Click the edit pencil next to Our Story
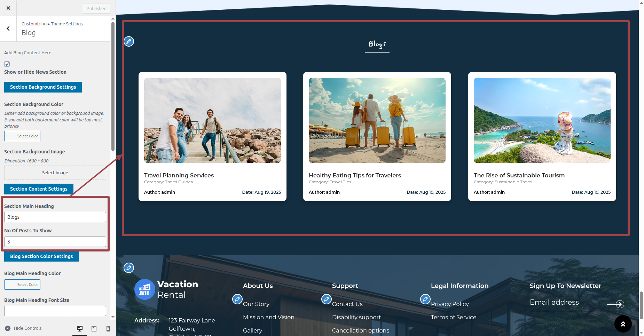644x336 pixels. click(237, 299)
